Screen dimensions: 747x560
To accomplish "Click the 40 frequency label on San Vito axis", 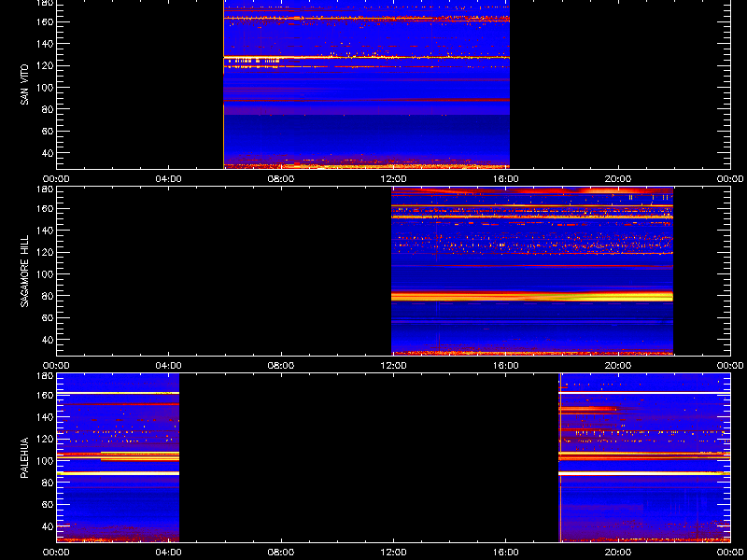I will coord(48,153).
